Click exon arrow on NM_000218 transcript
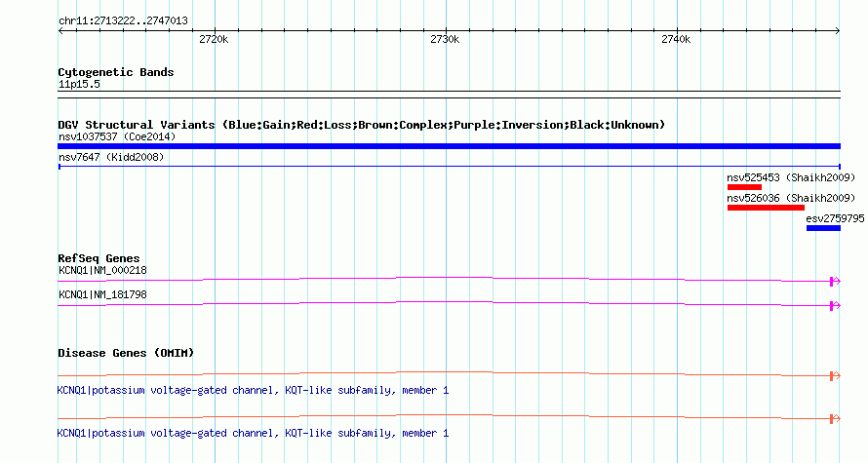Screen dimensions: 868x463 pos(835,282)
